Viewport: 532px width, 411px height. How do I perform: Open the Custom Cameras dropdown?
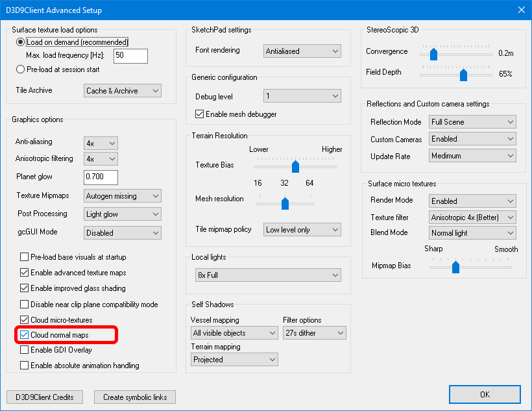tap(472, 138)
